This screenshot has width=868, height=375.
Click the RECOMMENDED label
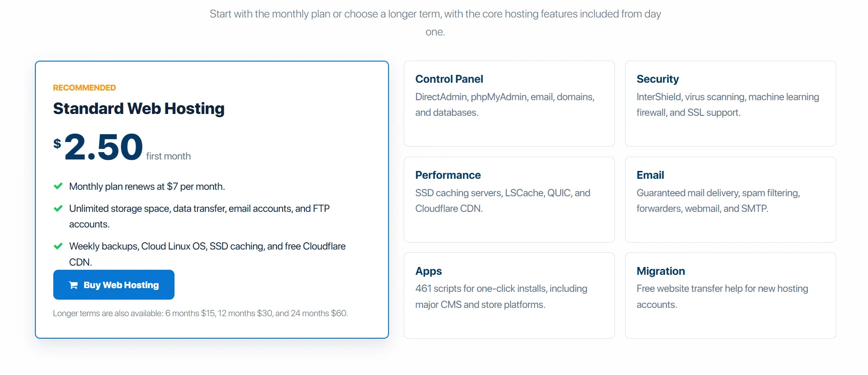pyautogui.click(x=85, y=88)
